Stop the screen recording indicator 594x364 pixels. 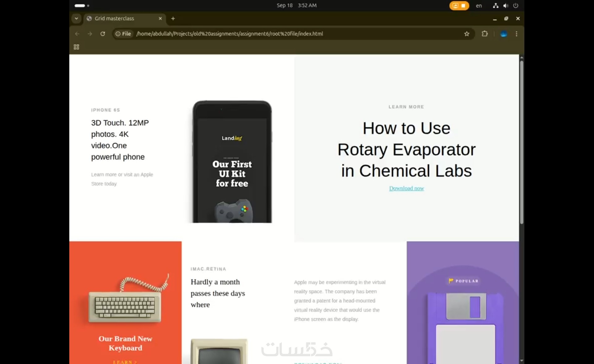(x=463, y=6)
